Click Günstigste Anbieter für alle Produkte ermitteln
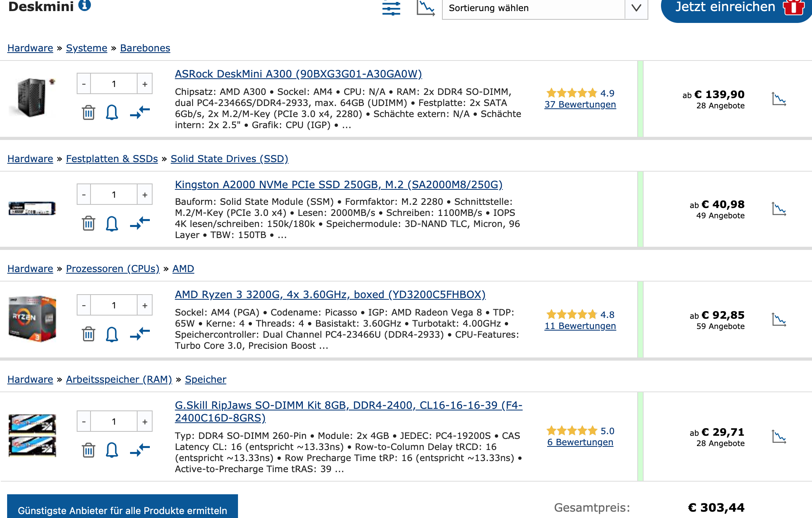This screenshot has width=812, height=518. click(x=123, y=510)
